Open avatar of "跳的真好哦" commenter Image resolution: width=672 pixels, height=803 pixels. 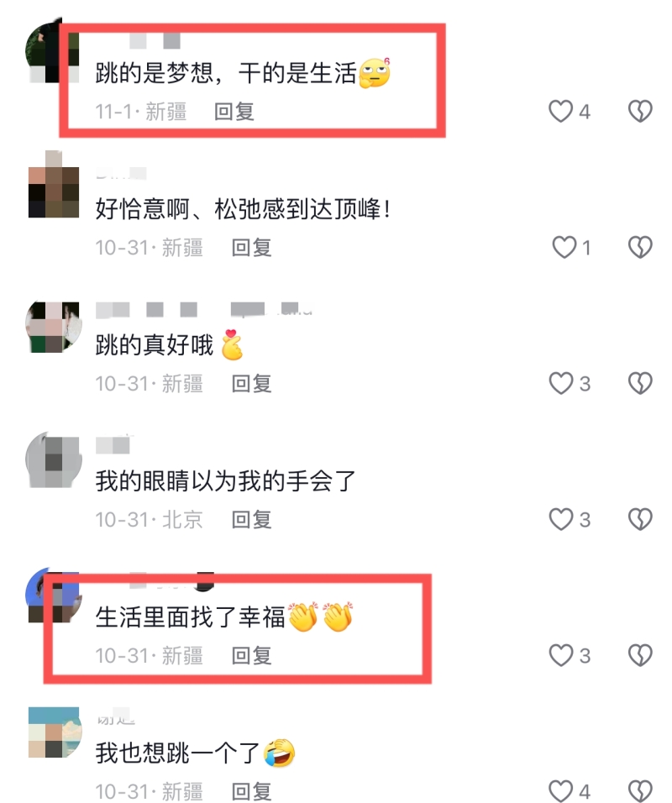pyautogui.click(x=53, y=328)
